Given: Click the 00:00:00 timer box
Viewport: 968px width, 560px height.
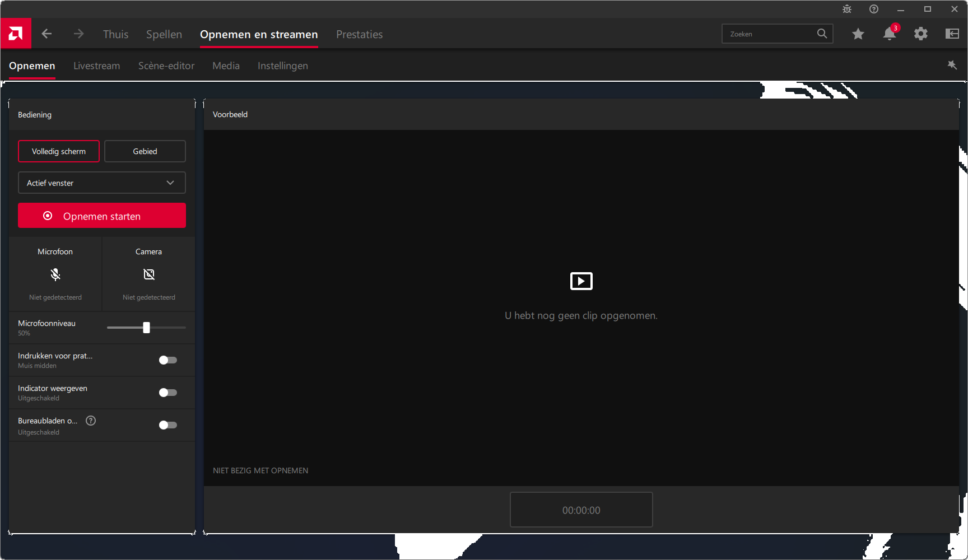Looking at the screenshot, I should pyautogui.click(x=581, y=510).
